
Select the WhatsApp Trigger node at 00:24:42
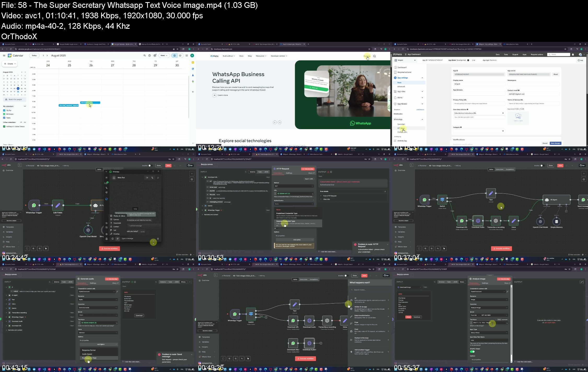tap(34, 205)
